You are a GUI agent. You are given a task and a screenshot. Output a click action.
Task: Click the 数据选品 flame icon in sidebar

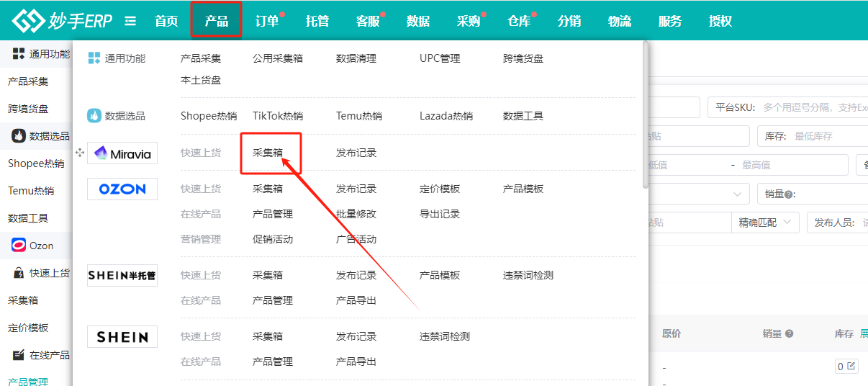[x=19, y=135]
